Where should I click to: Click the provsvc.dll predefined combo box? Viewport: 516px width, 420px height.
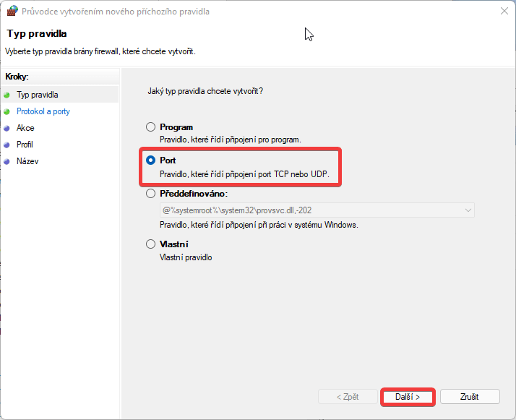point(317,210)
